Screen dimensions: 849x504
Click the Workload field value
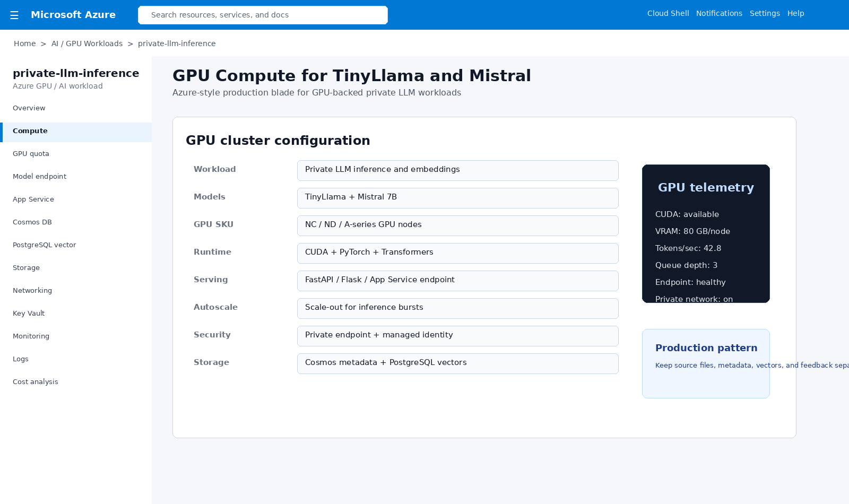click(x=458, y=170)
